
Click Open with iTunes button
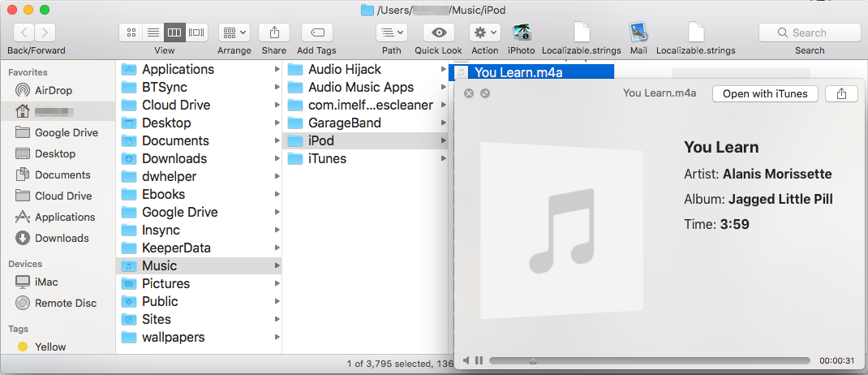(x=765, y=93)
